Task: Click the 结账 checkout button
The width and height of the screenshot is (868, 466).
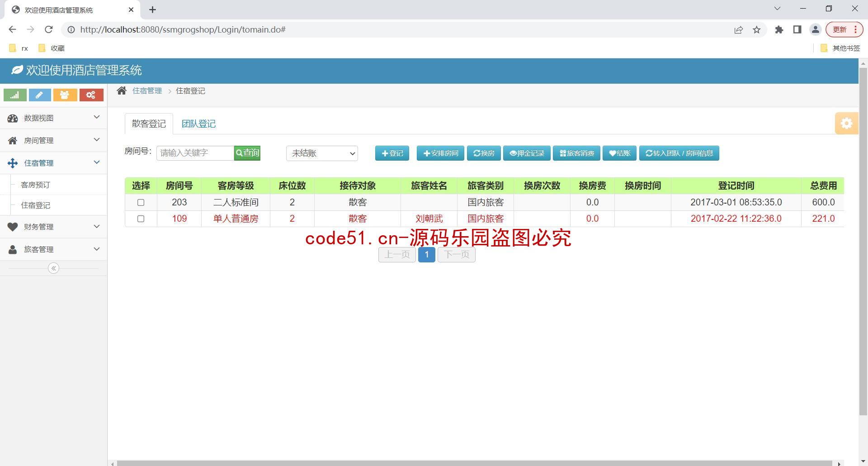Action: tap(619, 153)
